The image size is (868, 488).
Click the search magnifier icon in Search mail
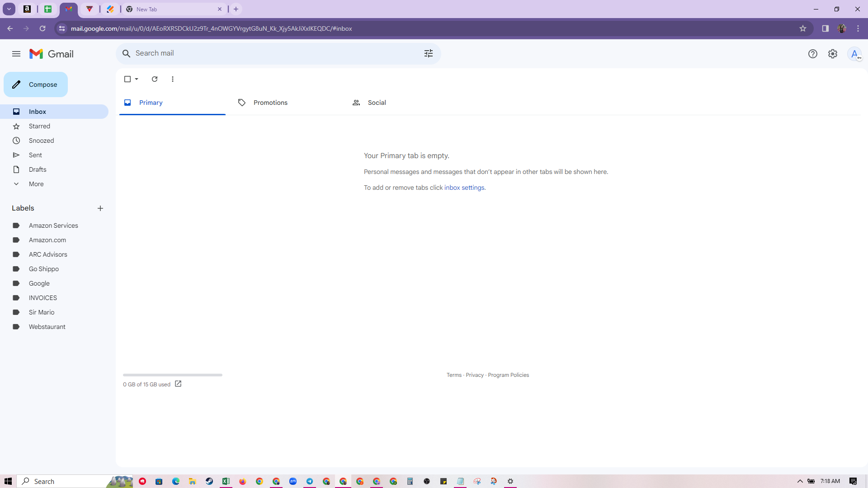[x=127, y=53]
